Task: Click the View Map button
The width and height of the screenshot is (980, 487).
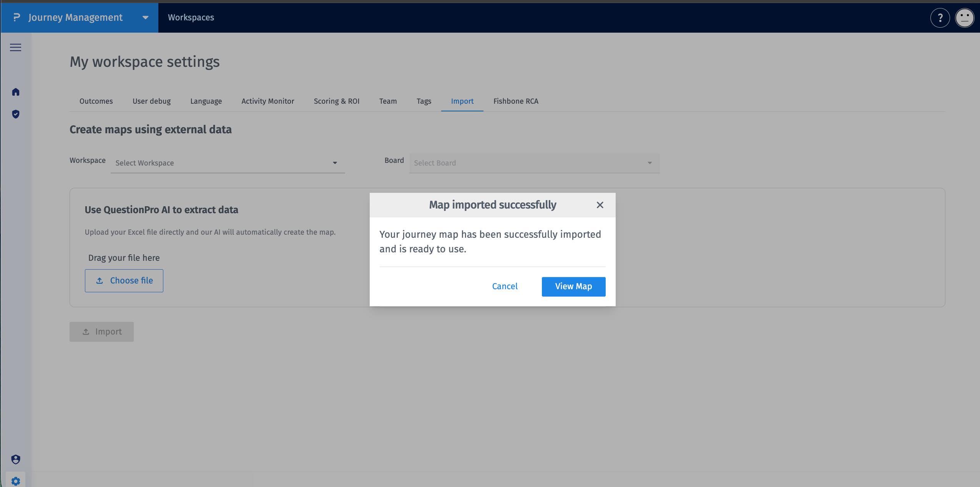Action: [x=573, y=287]
